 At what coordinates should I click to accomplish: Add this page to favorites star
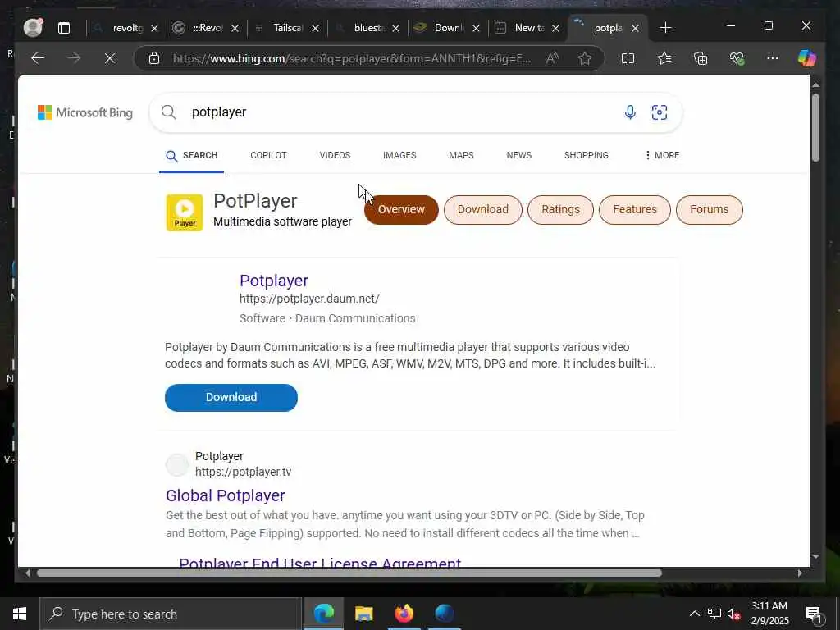(x=584, y=58)
